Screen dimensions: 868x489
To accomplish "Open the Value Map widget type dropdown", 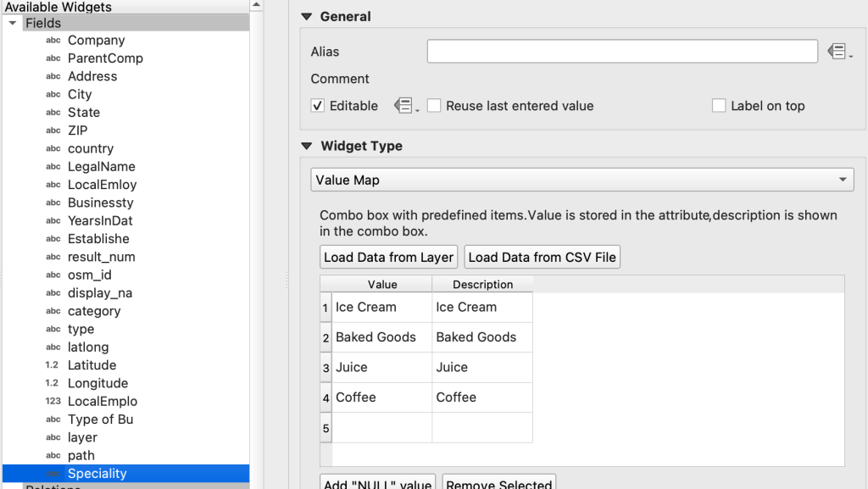I will coord(581,180).
